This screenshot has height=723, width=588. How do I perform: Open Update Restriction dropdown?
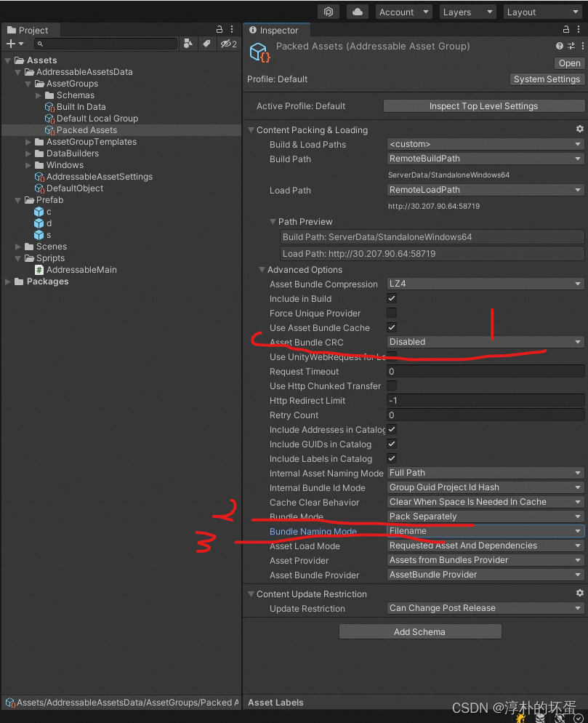(x=486, y=608)
